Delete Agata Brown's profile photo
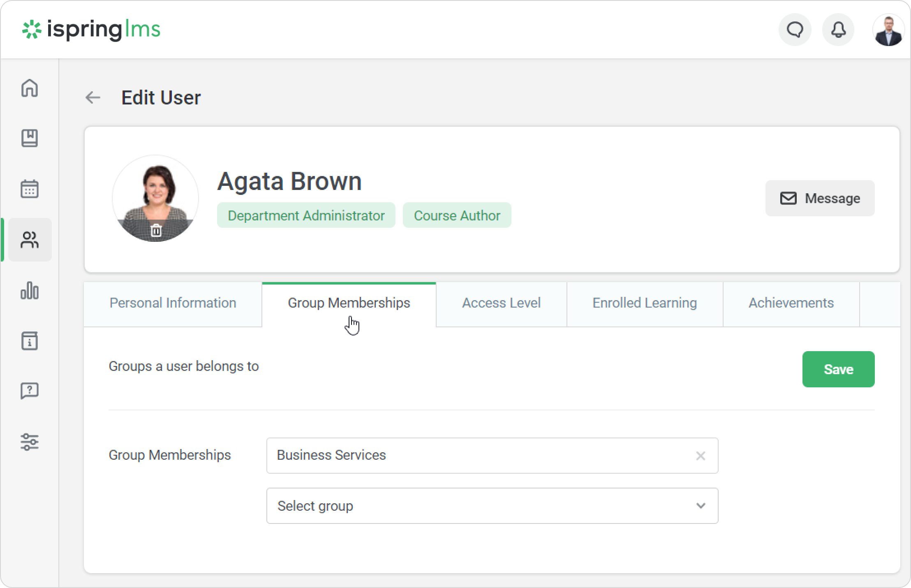 tap(156, 231)
